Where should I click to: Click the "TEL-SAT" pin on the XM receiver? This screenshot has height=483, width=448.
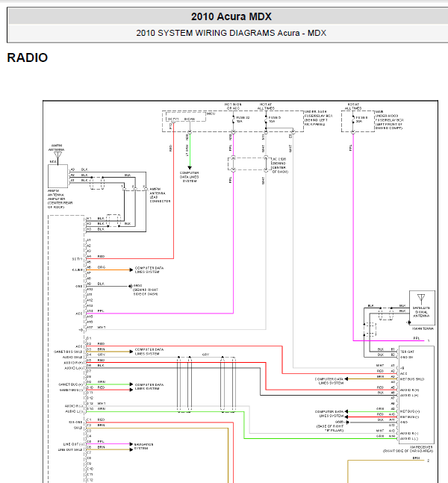407,352
